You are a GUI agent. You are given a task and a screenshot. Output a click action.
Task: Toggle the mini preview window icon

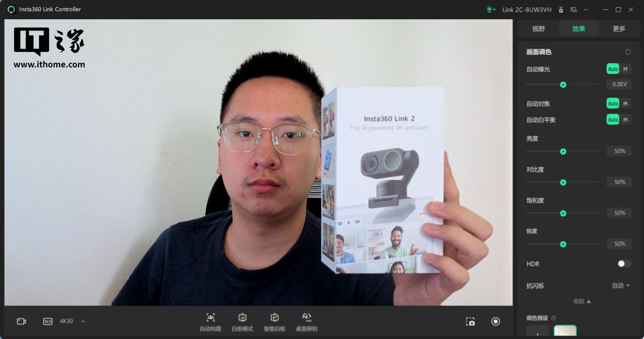(x=573, y=9)
